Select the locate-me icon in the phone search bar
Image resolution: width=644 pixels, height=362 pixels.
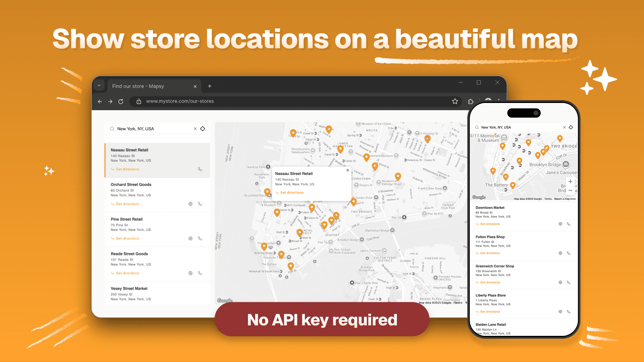[572, 127]
